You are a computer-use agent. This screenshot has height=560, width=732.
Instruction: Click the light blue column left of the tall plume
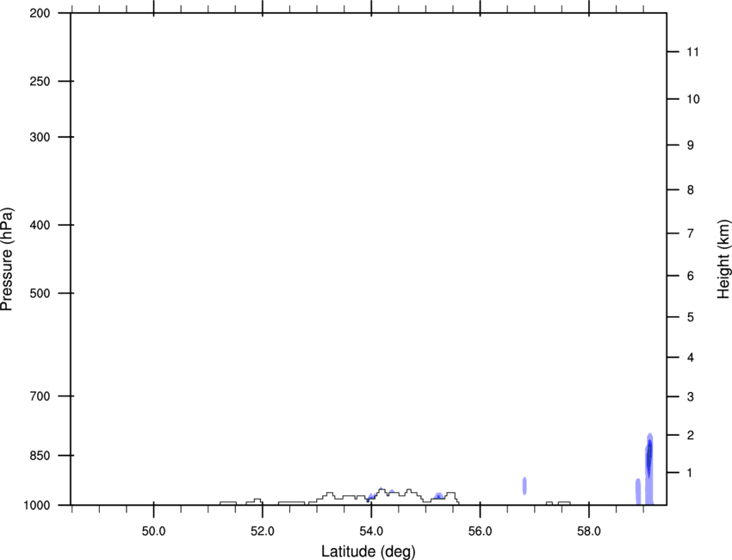pos(637,491)
